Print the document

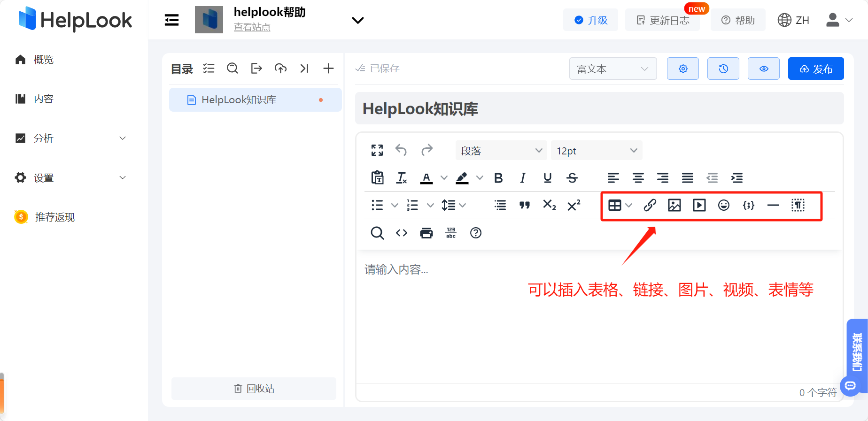(x=426, y=233)
